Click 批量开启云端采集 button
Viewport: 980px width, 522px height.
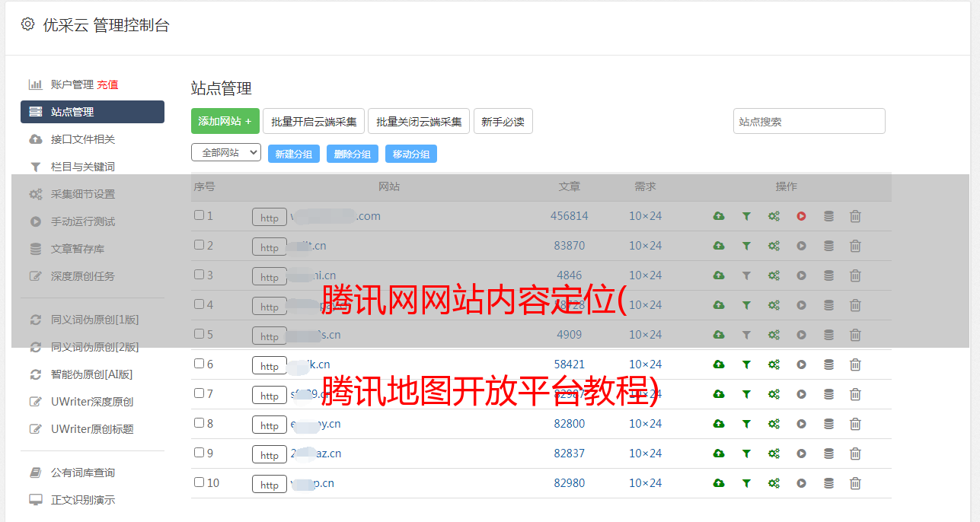coord(314,121)
